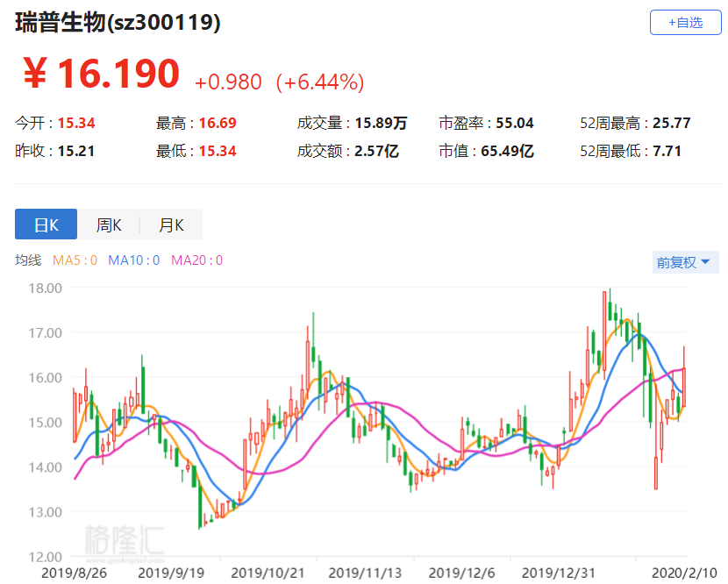Click the 2019/12/6 date axis label
This screenshot has width=728, height=584.
(462, 573)
